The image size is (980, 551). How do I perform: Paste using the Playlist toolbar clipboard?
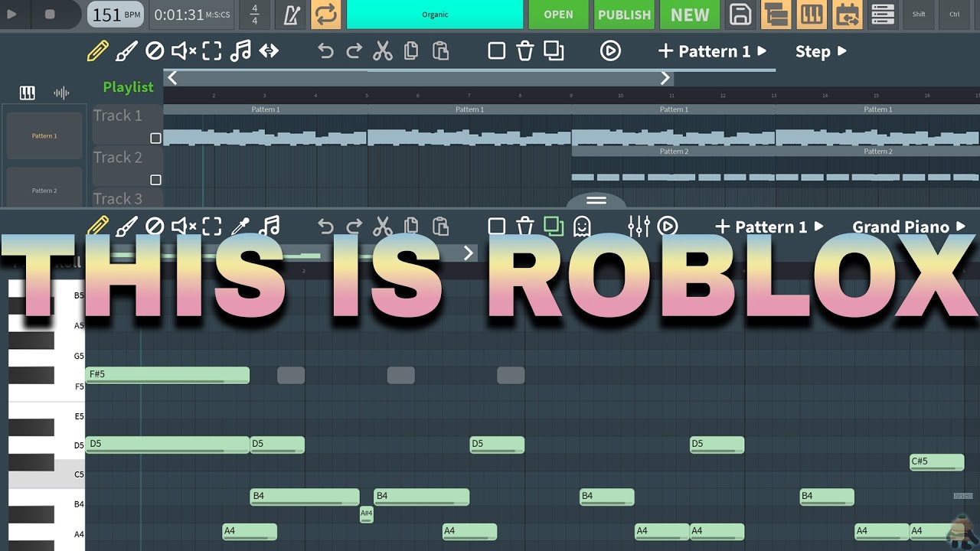(440, 51)
